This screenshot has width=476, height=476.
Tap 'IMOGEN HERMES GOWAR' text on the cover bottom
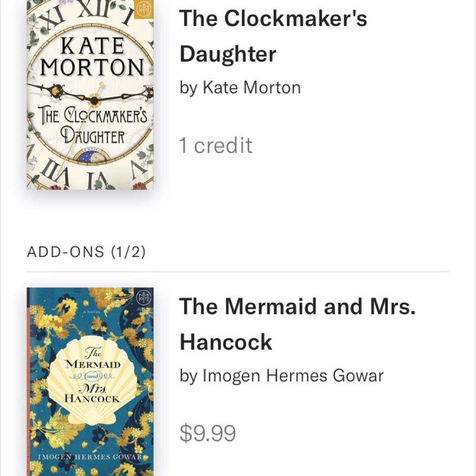(90, 457)
